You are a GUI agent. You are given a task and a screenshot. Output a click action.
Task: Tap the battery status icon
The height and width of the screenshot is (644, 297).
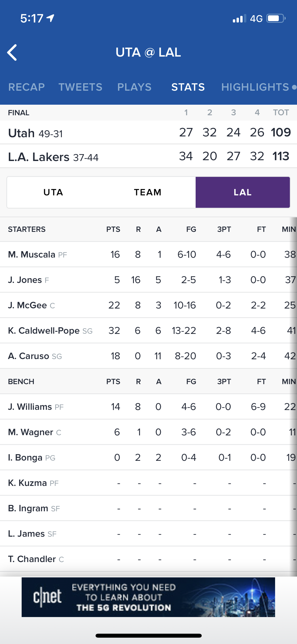click(x=276, y=19)
